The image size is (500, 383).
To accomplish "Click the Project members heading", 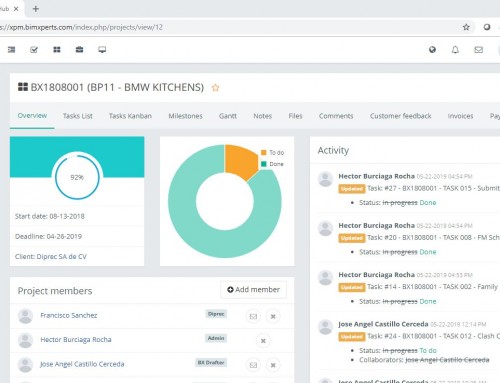I will click(55, 291).
